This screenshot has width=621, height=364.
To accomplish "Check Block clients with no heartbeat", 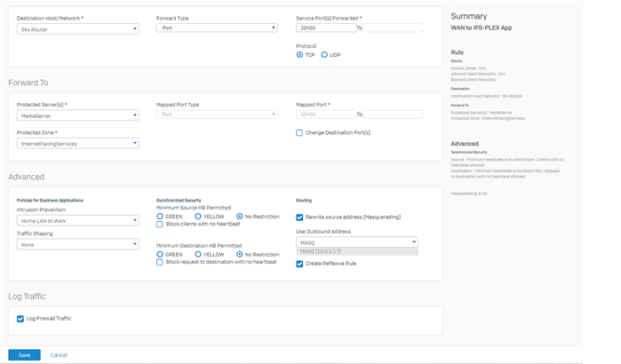I will pos(160,225).
